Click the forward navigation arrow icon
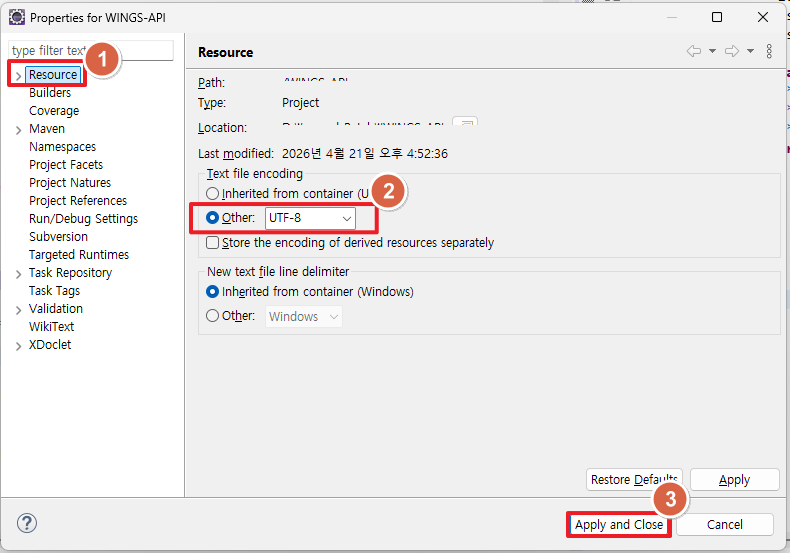Screen dimensions: 790x553 tap(732, 52)
